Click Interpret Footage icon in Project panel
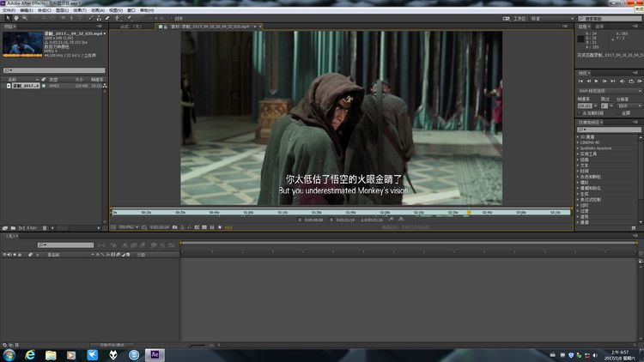Viewport: 644px width, 362px height. [5, 228]
